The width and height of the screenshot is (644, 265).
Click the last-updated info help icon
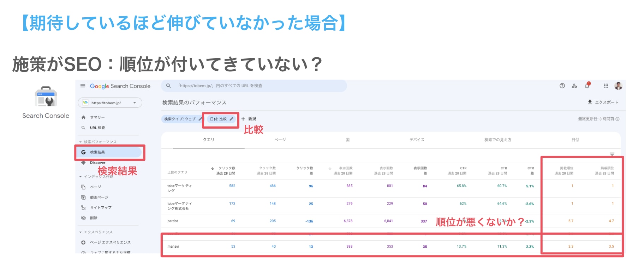[618, 119]
